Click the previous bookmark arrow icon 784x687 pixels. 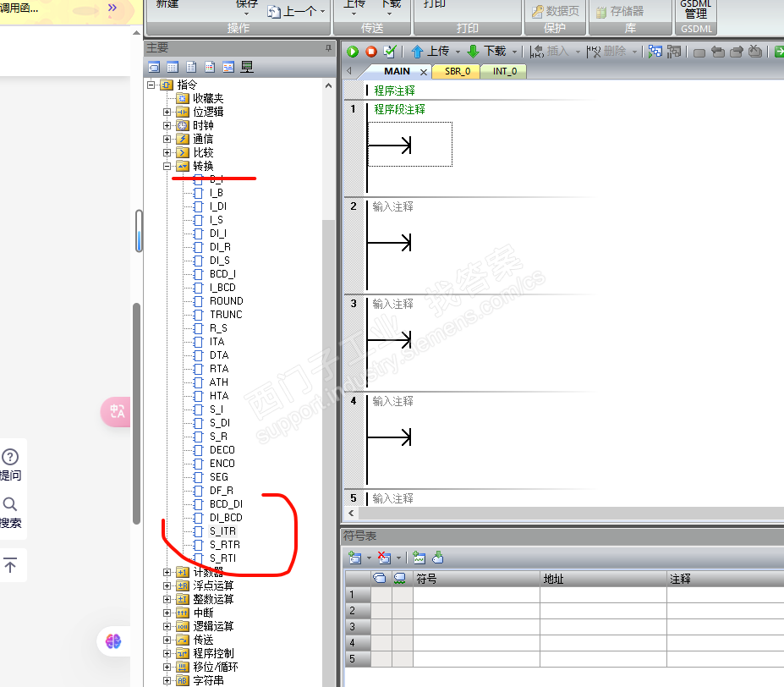718,52
